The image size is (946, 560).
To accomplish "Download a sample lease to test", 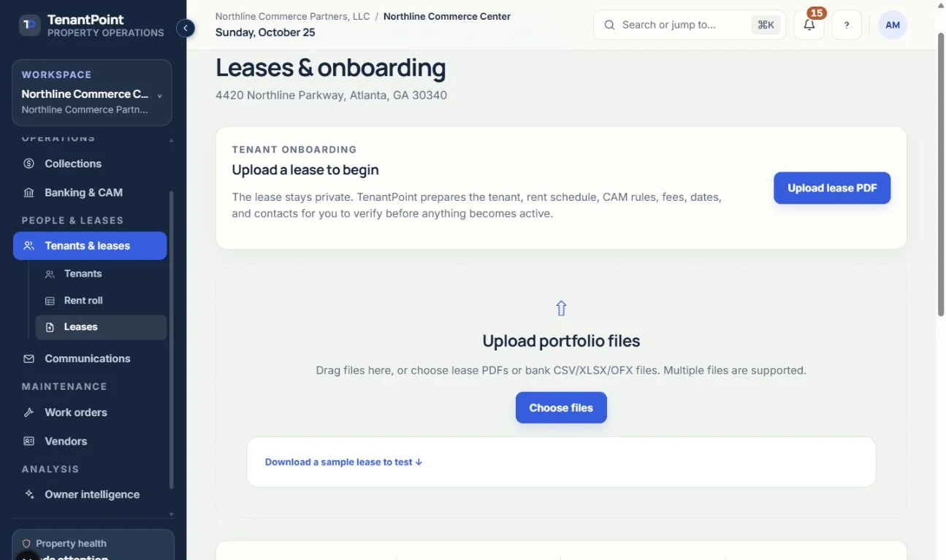I will (343, 462).
